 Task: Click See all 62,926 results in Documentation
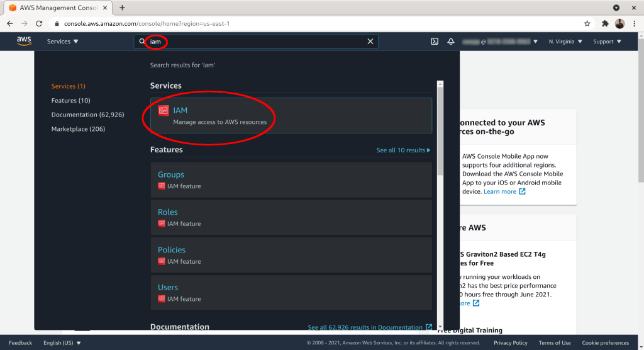(x=370, y=327)
